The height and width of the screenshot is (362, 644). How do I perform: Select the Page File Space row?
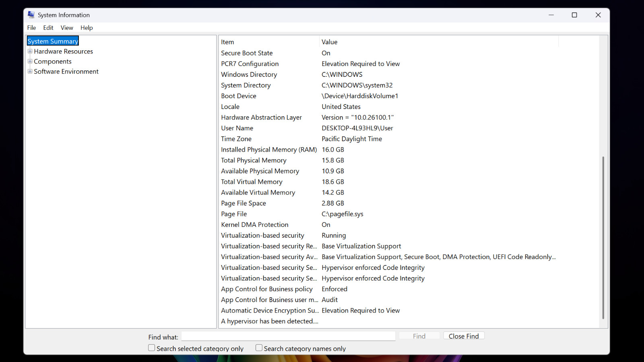point(388,203)
